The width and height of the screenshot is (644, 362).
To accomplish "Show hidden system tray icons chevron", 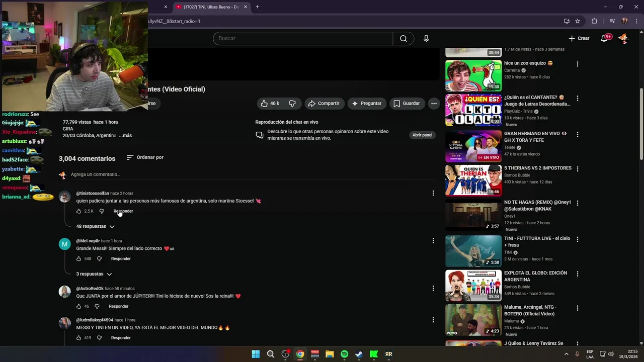I will 567,354.
